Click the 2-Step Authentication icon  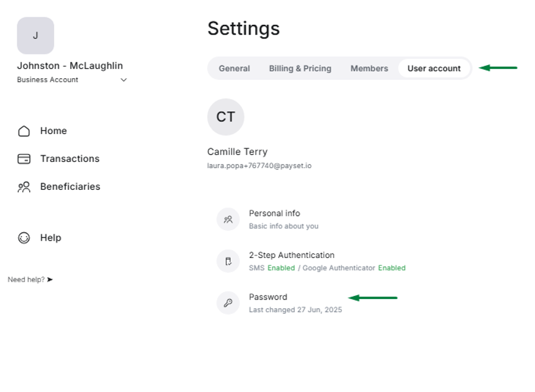[228, 261]
